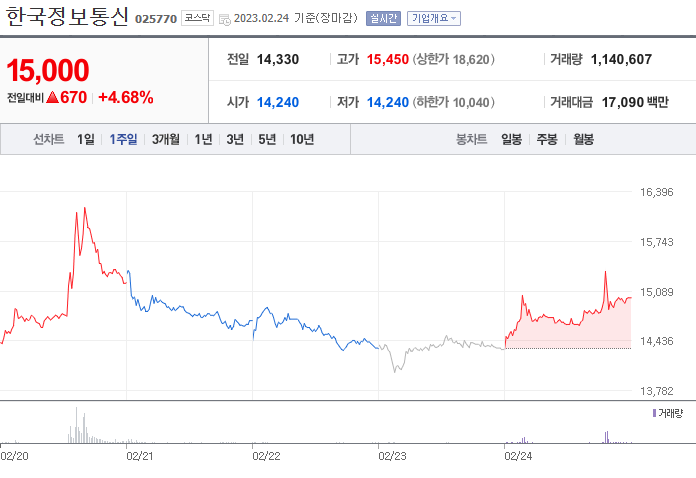Click the 02/20 date marker on chart axis
The image size is (696, 478).
pos(15,456)
